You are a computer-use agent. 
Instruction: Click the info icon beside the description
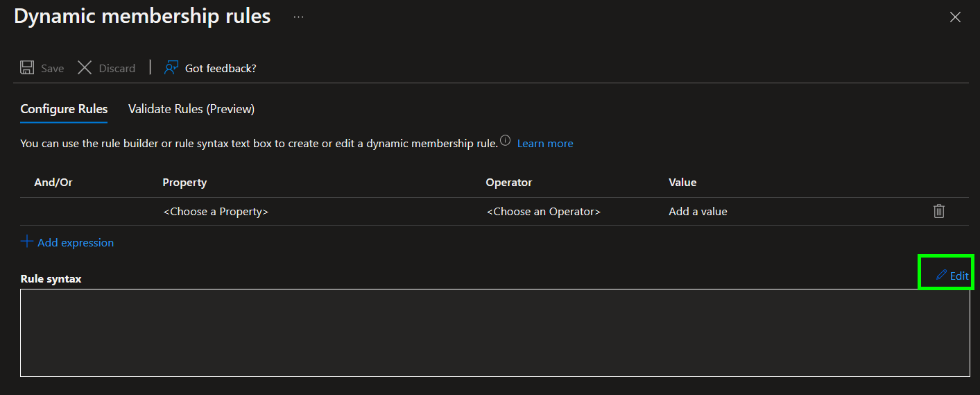(505, 142)
